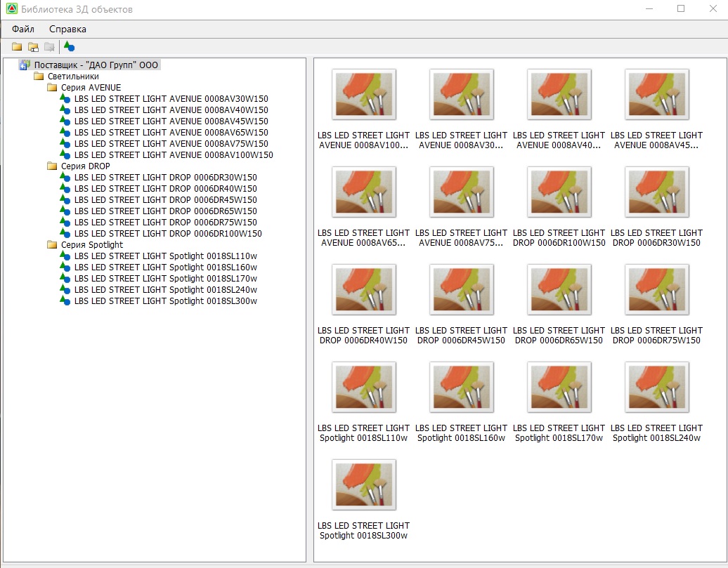Click the DROP 0006DR65W150 thumbnail image
The height and width of the screenshot is (568, 728).
(x=559, y=289)
